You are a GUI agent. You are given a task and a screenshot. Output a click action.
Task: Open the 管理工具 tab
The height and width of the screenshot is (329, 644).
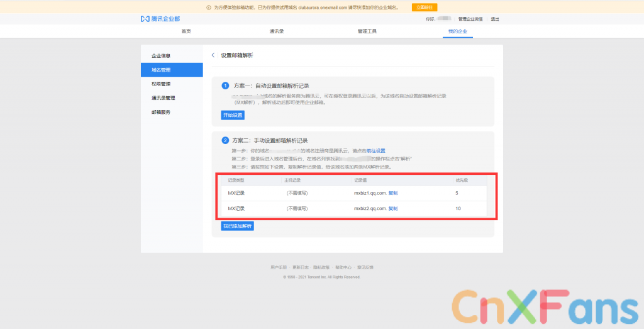pyautogui.click(x=367, y=31)
